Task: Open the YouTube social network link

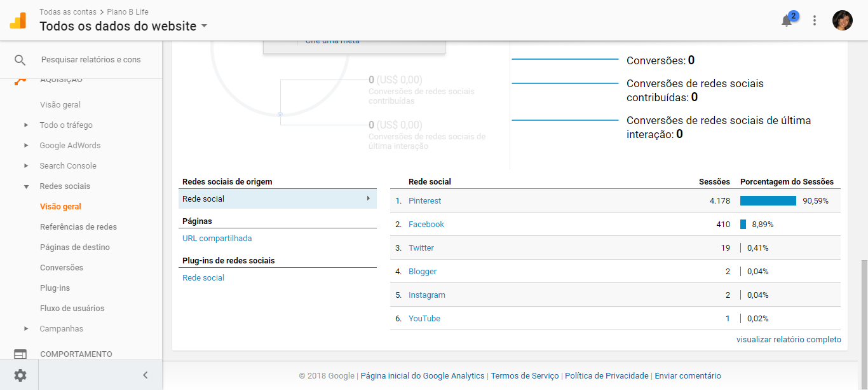Action: 424,319
